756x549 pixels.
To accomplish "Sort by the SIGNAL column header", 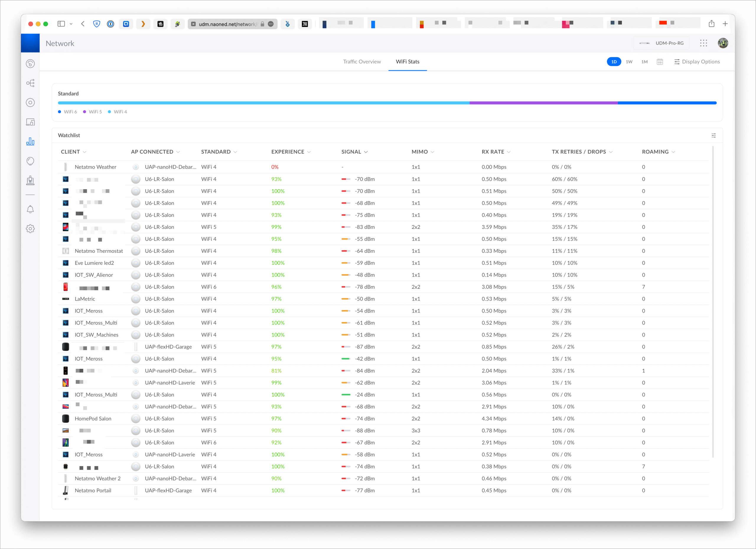I will tap(351, 152).
